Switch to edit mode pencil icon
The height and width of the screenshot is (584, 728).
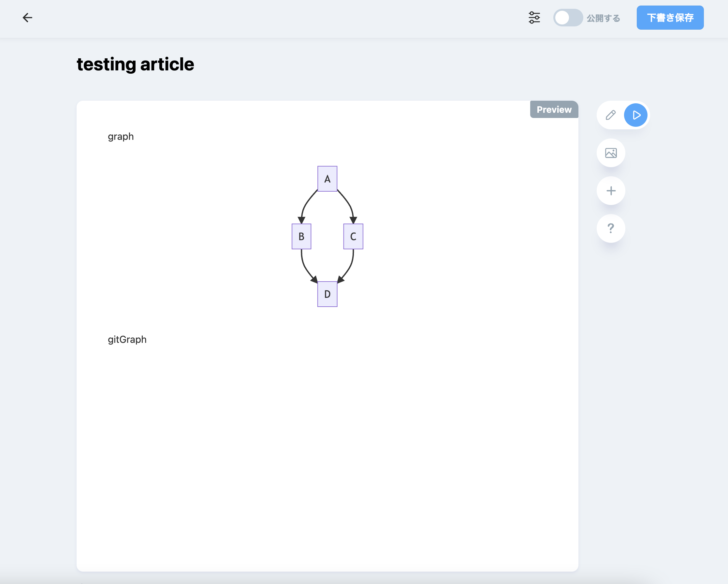pyautogui.click(x=610, y=115)
